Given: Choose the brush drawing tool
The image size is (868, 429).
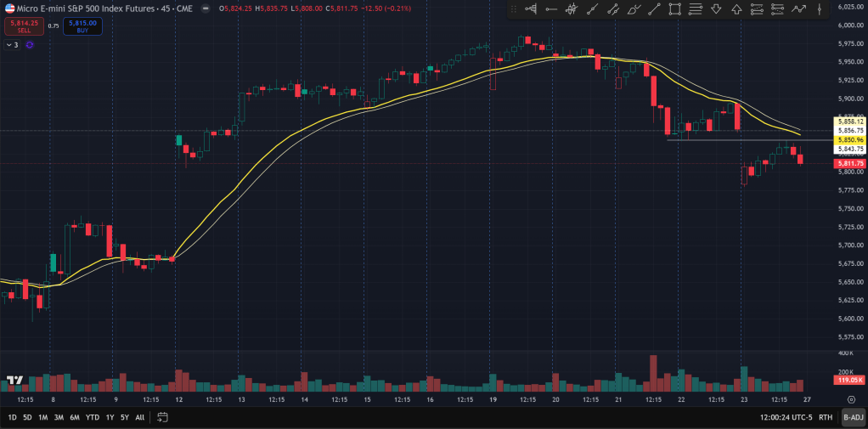Looking at the screenshot, I should [634, 9].
